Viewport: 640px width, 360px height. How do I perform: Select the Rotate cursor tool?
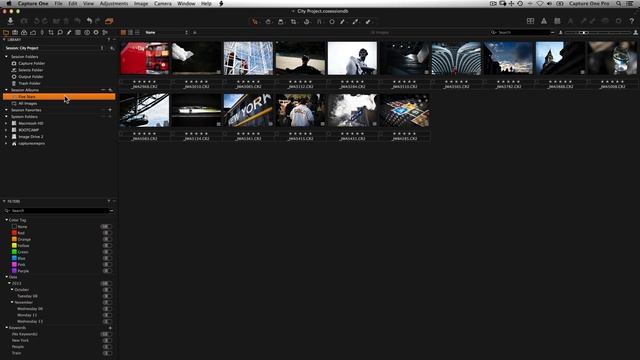[x=307, y=22]
